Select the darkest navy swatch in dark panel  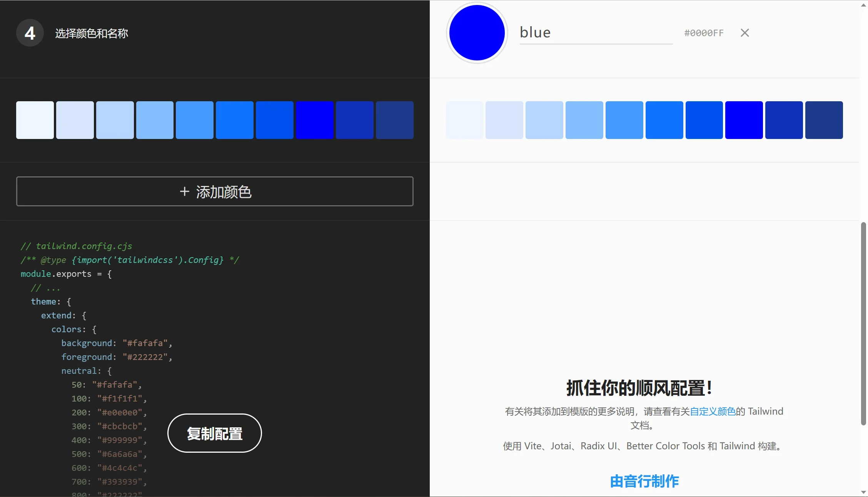click(395, 120)
